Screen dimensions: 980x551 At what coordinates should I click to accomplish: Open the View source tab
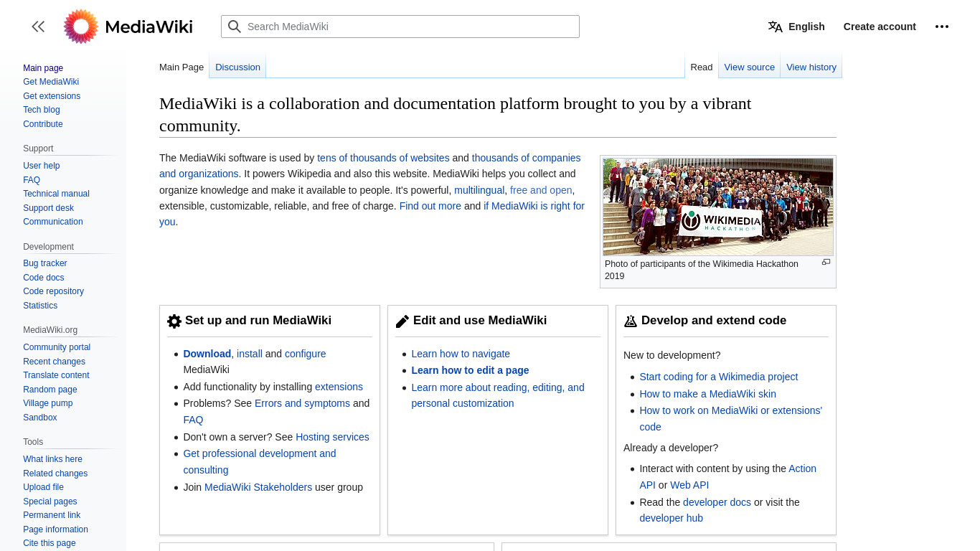point(749,67)
